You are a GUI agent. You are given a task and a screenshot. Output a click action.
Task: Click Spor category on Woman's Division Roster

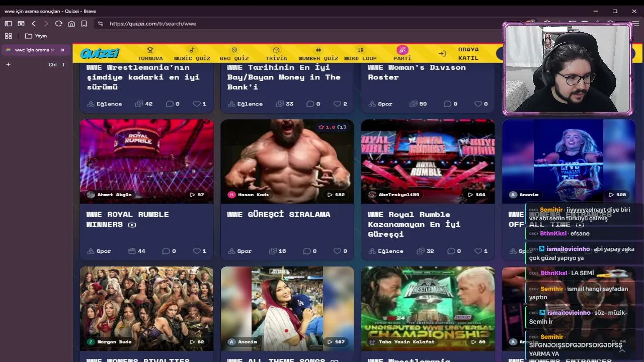coord(380,104)
